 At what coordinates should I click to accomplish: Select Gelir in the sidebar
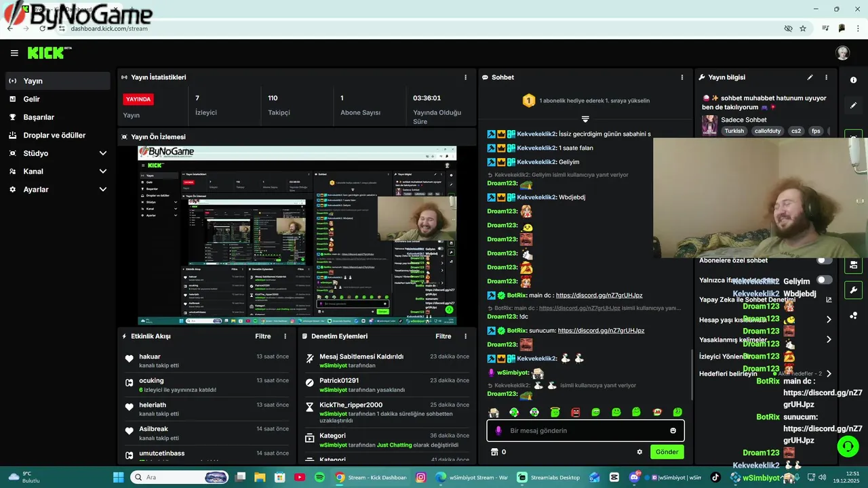pyautogui.click(x=58, y=99)
